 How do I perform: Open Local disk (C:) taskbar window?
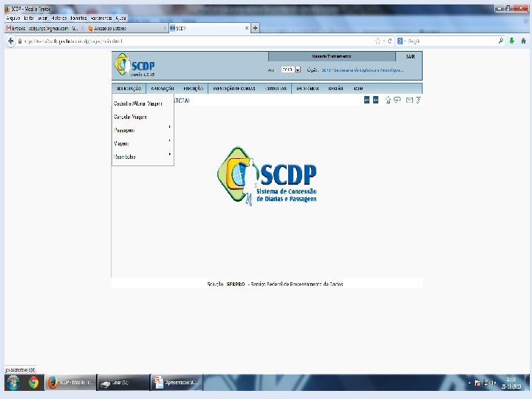(123, 383)
